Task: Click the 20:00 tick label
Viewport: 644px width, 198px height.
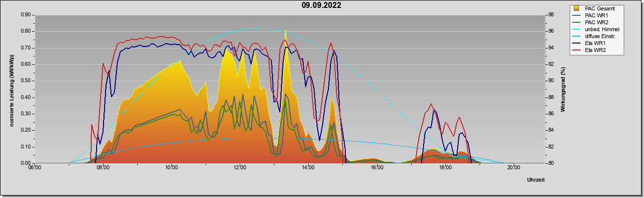Action: click(513, 167)
